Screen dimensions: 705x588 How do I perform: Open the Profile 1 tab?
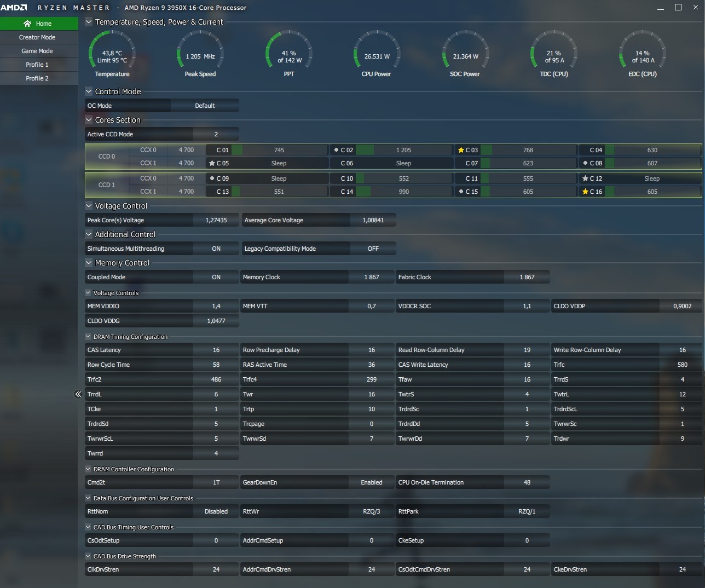tap(39, 65)
